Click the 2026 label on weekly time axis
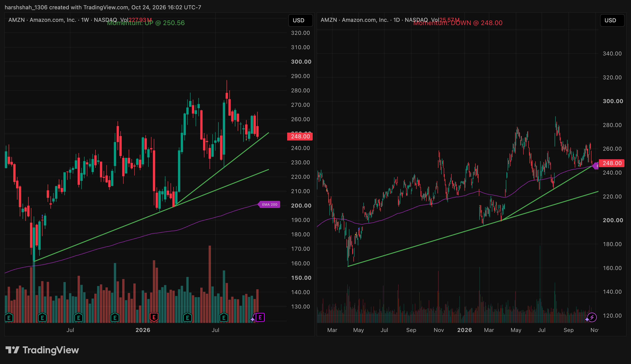The width and height of the screenshot is (631, 364). [x=143, y=330]
